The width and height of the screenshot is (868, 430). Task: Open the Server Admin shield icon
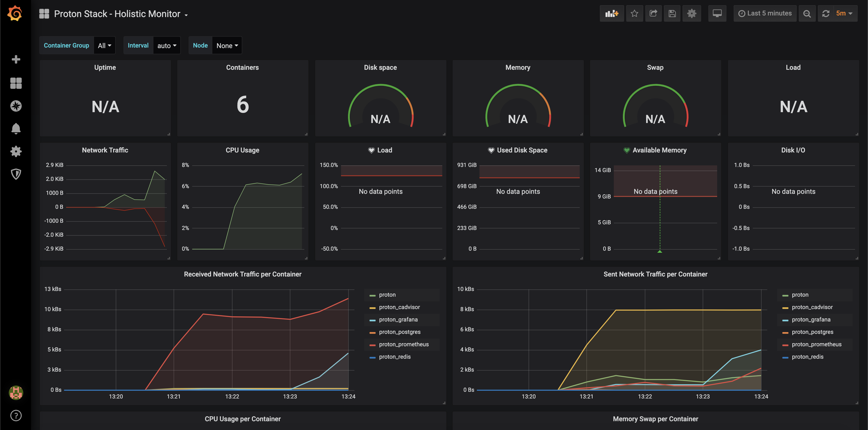click(x=16, y=174)
